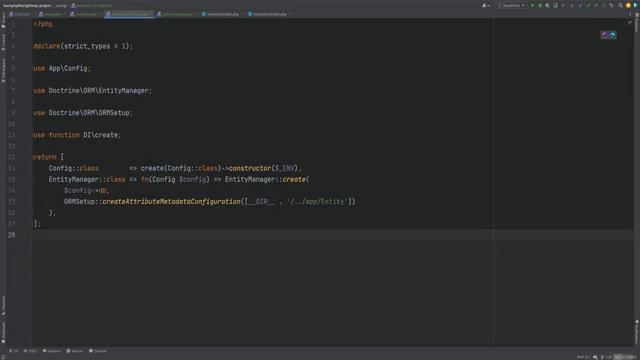Viewport: 640px width, 360px height.
Task: Click 'constructor($_ENV)' call text
Action: 264,168
